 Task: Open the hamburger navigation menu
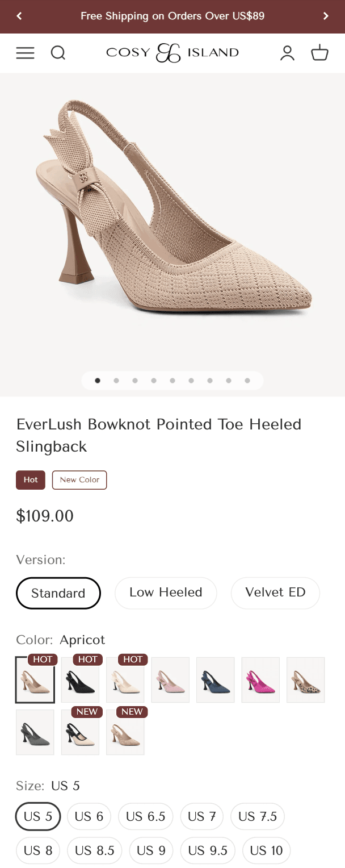click(x=25, y=53)
